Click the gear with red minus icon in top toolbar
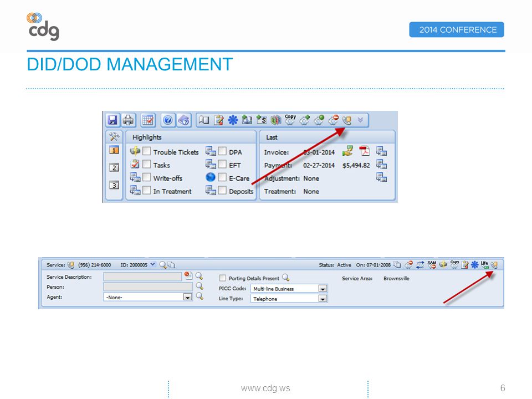 333,120
